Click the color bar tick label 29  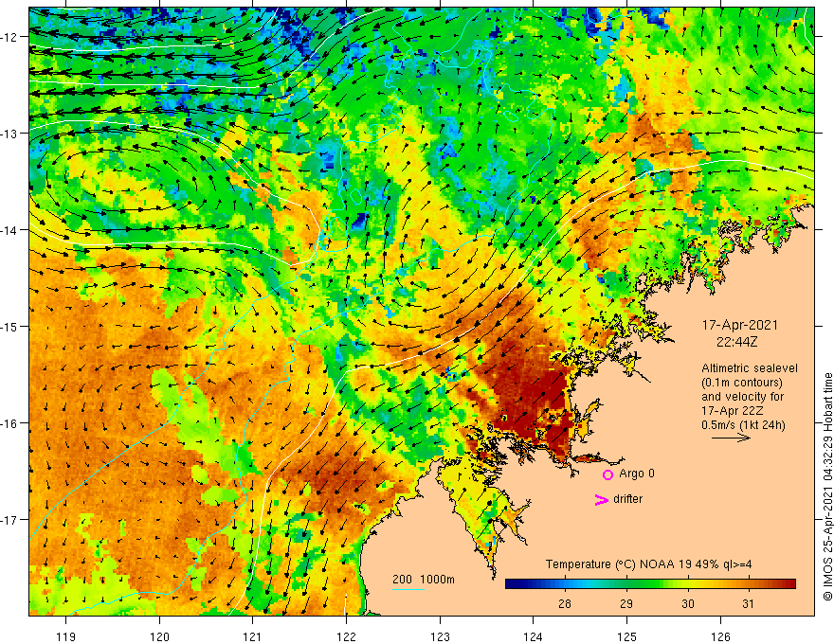point(626,604)
